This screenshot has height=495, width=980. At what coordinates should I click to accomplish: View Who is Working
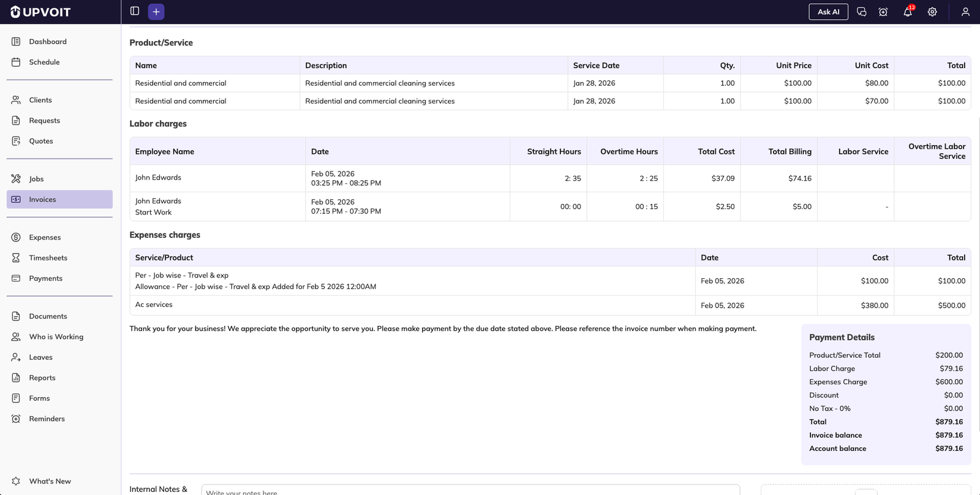point(56,337)
